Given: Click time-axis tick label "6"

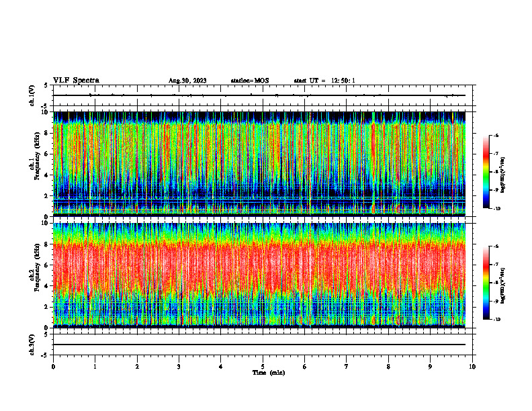Looking at the screenshot, I should point(305,367).
